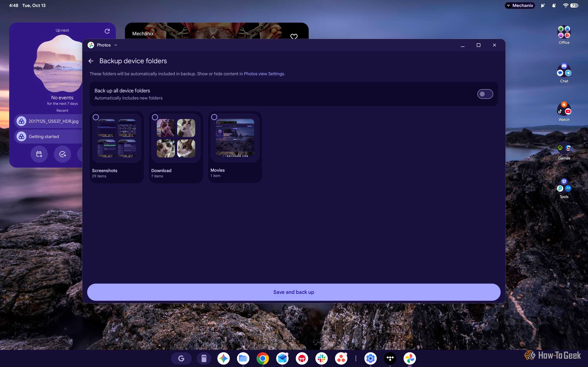Viewport: 588px width, 367px height.
Task: Toggle Back up all device folders switch
Action: pyautogui.click(x=485, y=94)
